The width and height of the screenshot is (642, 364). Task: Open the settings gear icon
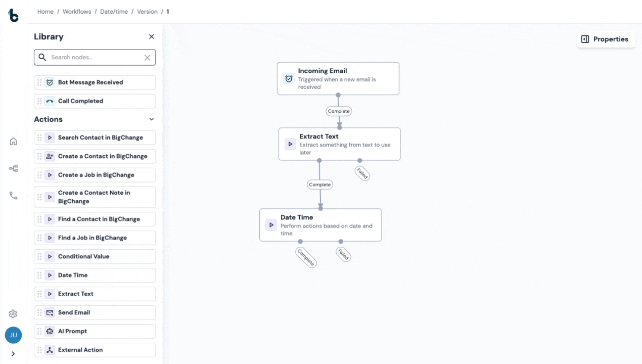click(13, 314)
